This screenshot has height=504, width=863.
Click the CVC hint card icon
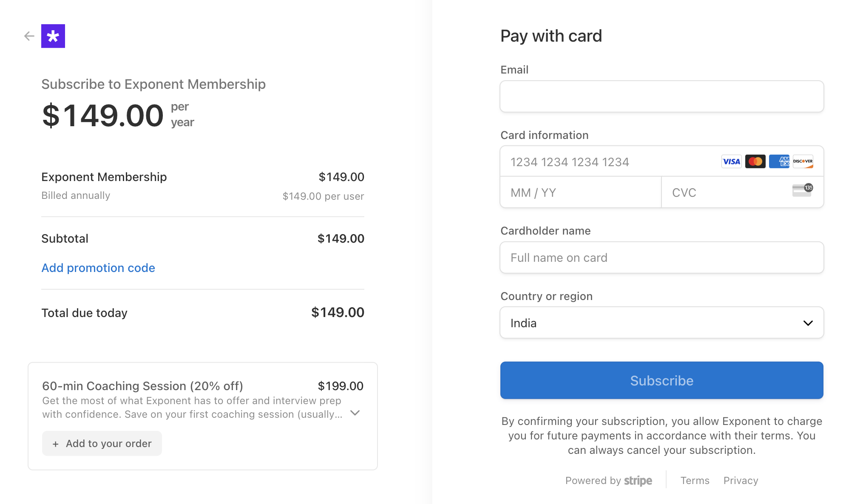(x=802, y=190)
